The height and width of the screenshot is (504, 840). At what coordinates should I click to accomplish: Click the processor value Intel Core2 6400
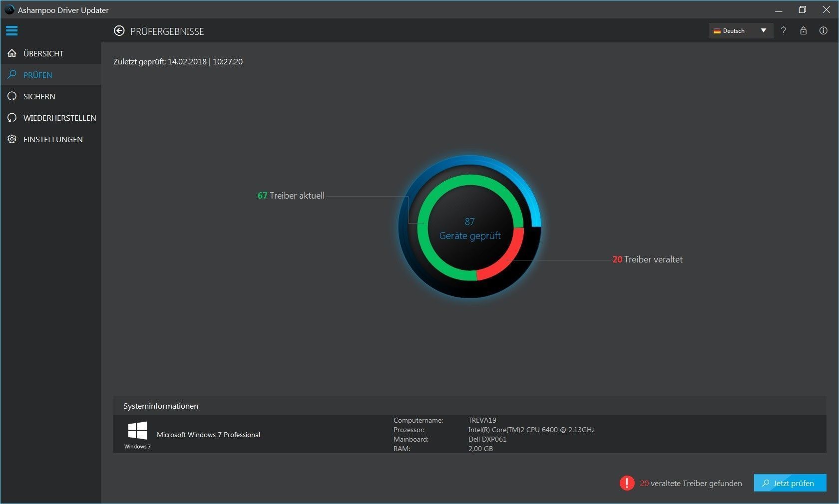pos(531,430)
